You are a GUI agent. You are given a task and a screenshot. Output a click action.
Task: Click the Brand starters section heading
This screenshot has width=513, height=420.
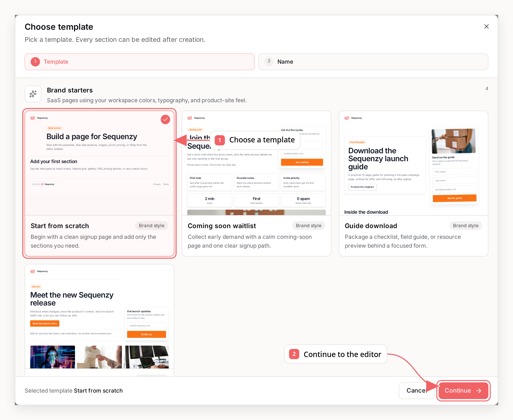pos(70,90)
